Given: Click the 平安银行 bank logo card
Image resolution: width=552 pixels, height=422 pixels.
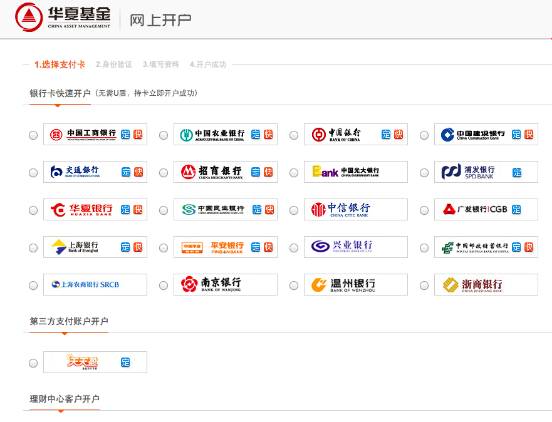Looking at the screenshot, I should (x=225, y=247).
